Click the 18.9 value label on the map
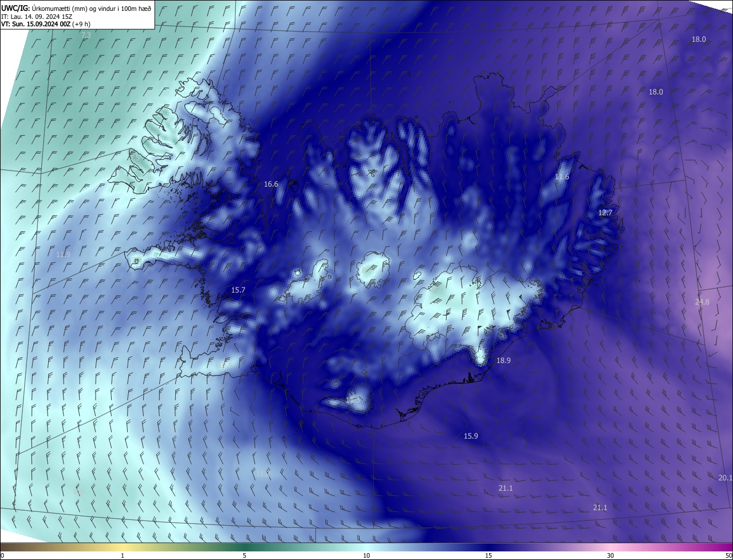 click(503, 361)
